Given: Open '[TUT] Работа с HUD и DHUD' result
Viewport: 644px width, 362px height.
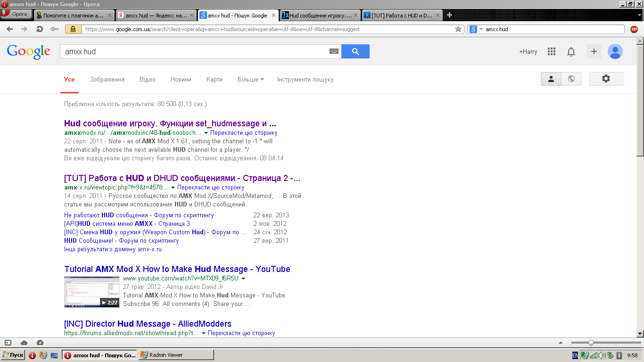Looking at the screenshot, I should pyautogui.click(x=182, y=178).
